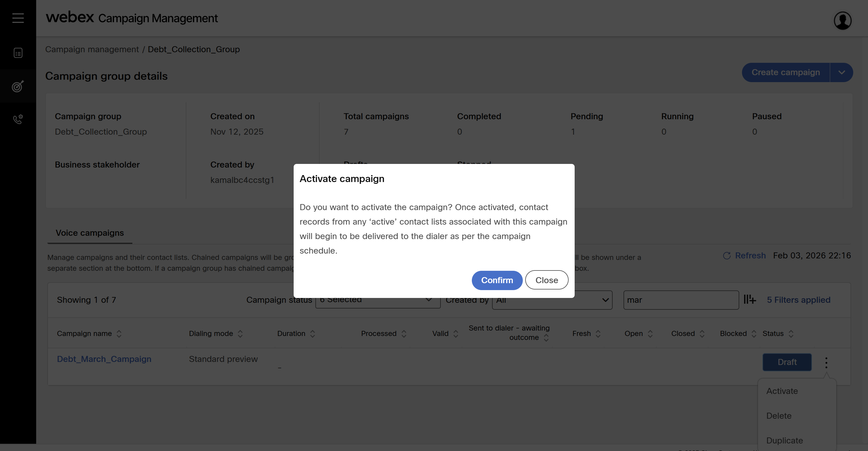
Task: Click the add columns icon
Action: pos(750,299)
